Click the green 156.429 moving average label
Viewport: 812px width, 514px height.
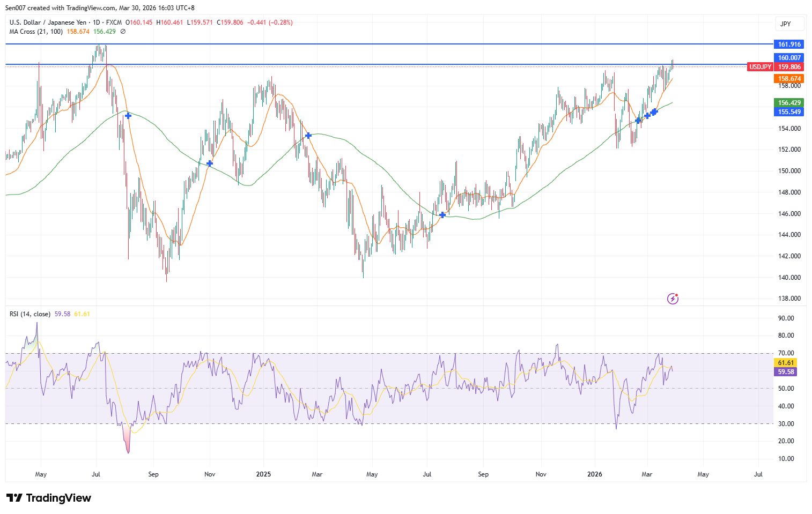click(788, 102)
